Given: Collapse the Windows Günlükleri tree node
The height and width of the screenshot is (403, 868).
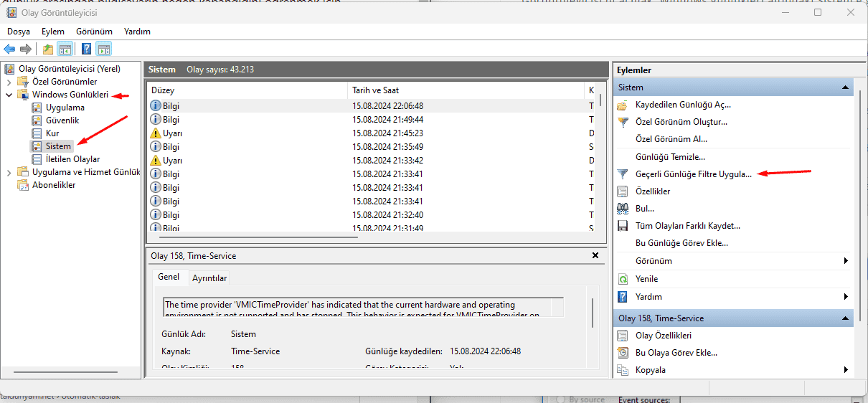Looking at the screenshot, I should coord(9,95).
